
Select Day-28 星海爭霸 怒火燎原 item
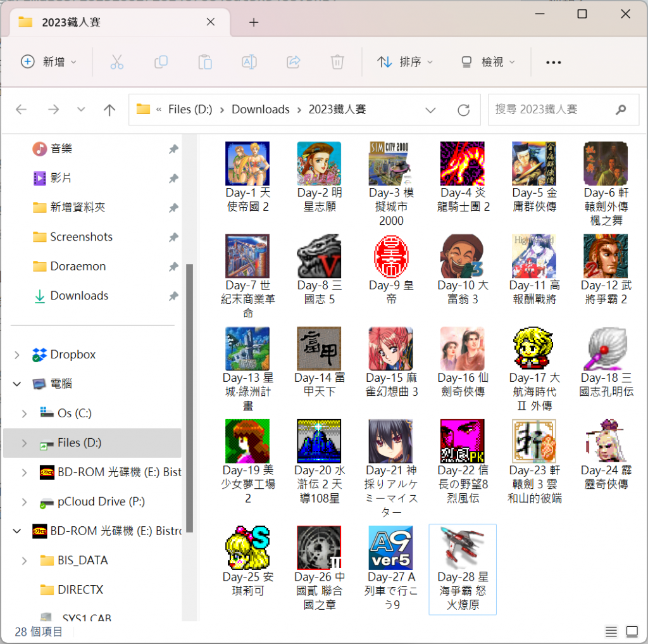(463, 569)
